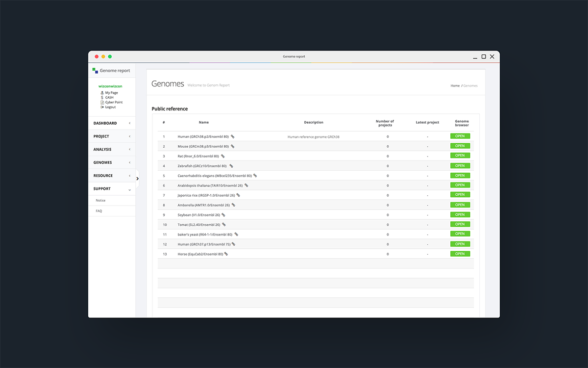This screenshot has width=588, height=368.
Task: Click link icon next to Japonica rice
Action: (x=238, y=195)
